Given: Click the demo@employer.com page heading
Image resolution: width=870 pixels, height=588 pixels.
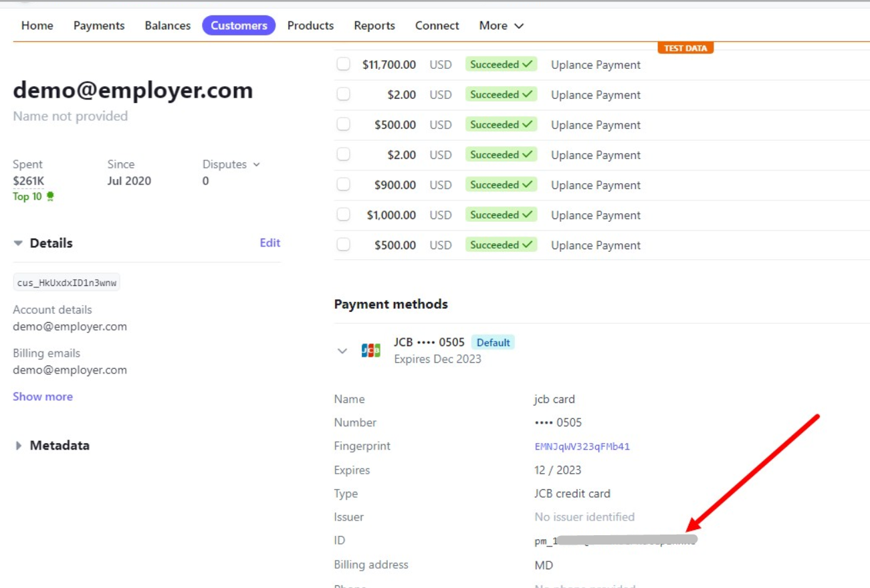Looking at the screenshot, I should click(133, 90).
